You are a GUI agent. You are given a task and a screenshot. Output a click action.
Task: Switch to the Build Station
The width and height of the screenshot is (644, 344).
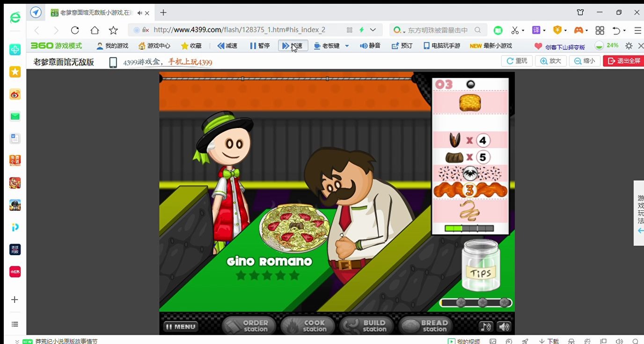point(368,325)
